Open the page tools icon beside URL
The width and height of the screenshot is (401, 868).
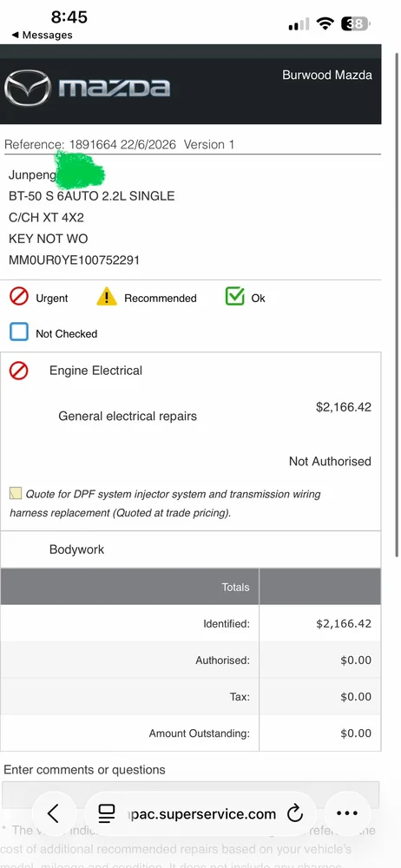click(x=107, y=814)
